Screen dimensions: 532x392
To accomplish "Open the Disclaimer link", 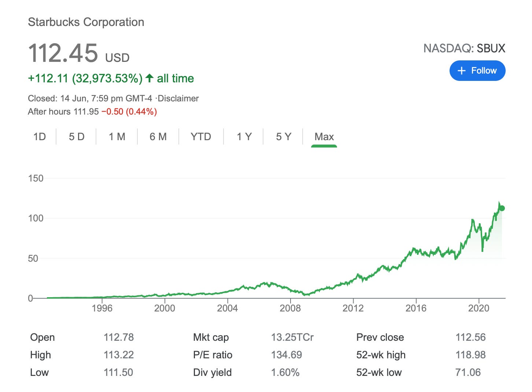I will pos(178,98).
